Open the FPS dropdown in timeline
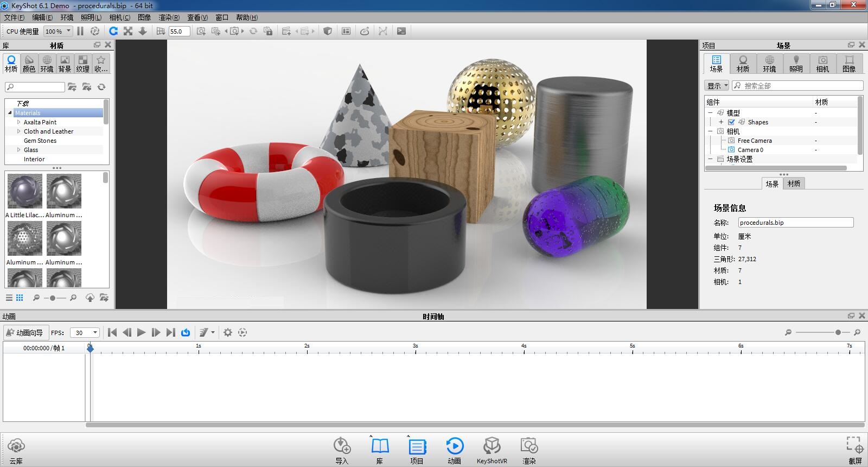The width and height of the screenshot is (868, 467). point(85,333)
